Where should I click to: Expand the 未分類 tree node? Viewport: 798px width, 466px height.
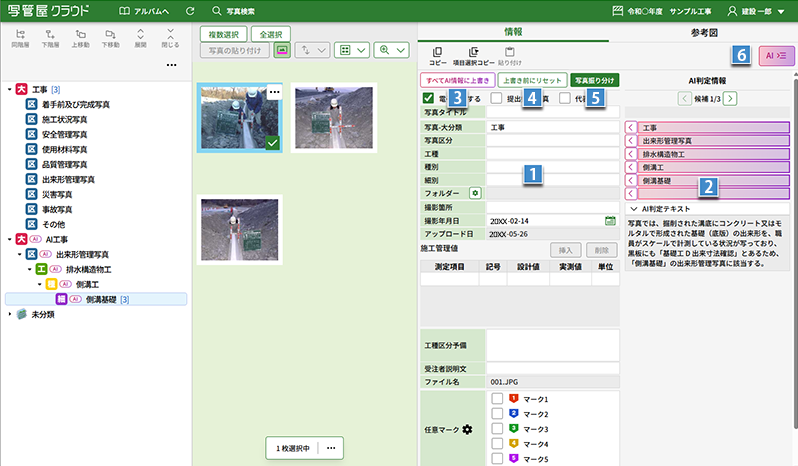[x=10, y=314]
